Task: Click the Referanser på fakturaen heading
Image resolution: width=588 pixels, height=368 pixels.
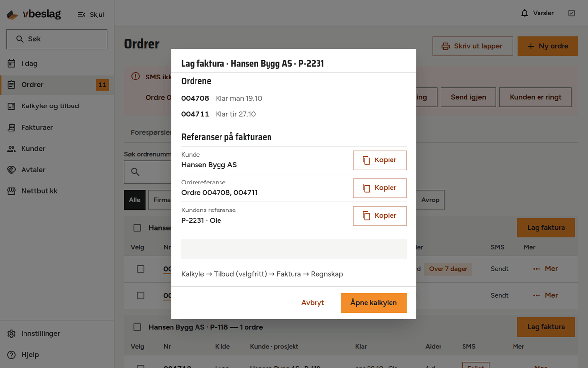Action: pyautogui.click(x=226, y=137)
